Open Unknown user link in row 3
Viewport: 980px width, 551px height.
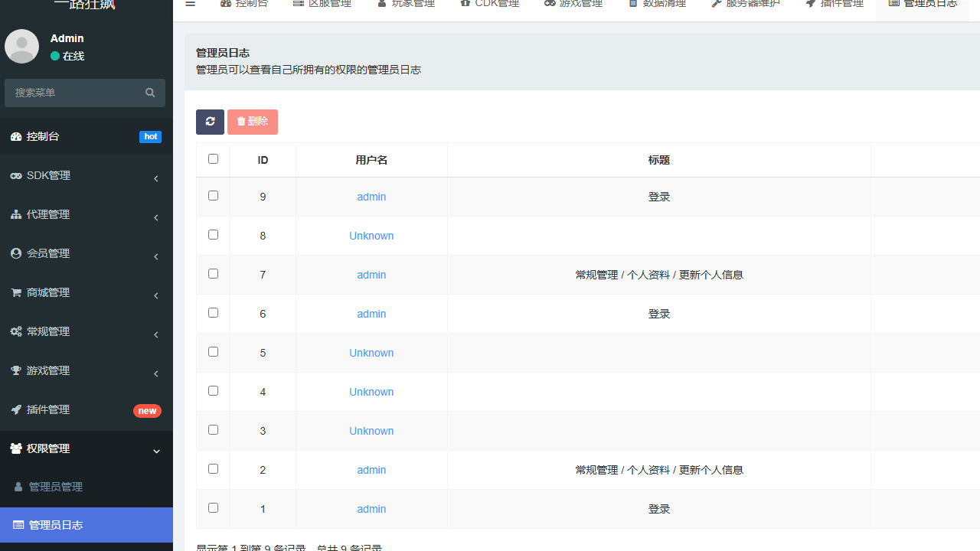pos(371,431)
